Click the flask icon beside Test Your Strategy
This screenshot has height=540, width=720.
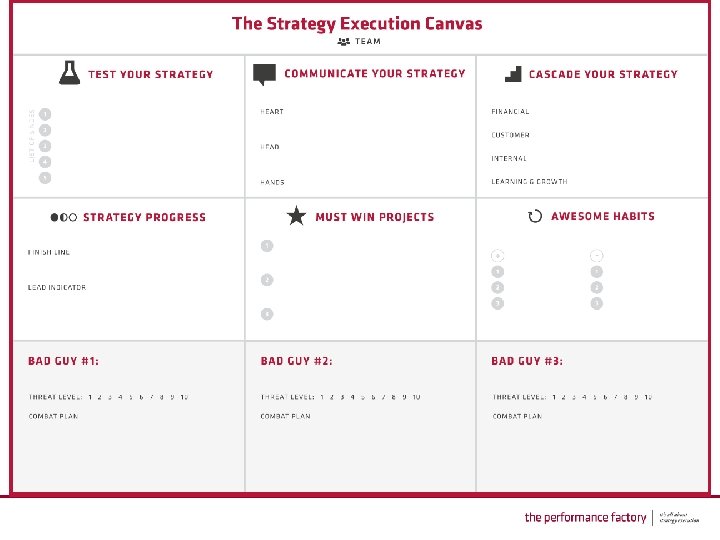click(69, 73)
